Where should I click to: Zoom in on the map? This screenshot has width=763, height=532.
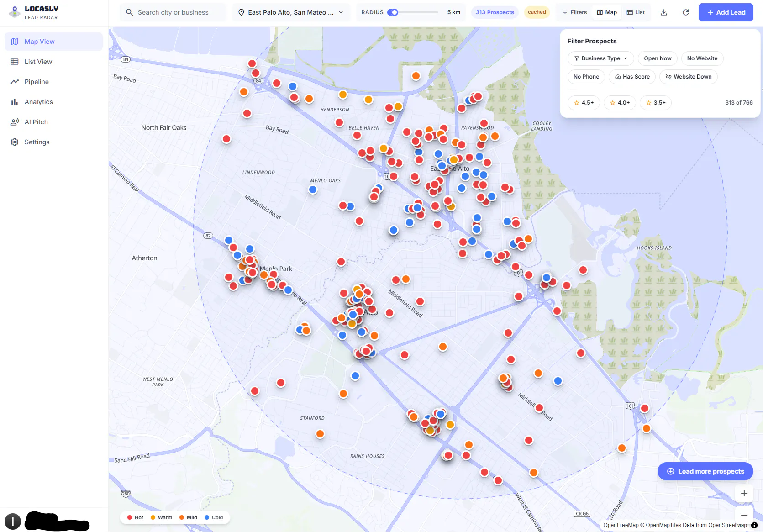tap(744, 493)
